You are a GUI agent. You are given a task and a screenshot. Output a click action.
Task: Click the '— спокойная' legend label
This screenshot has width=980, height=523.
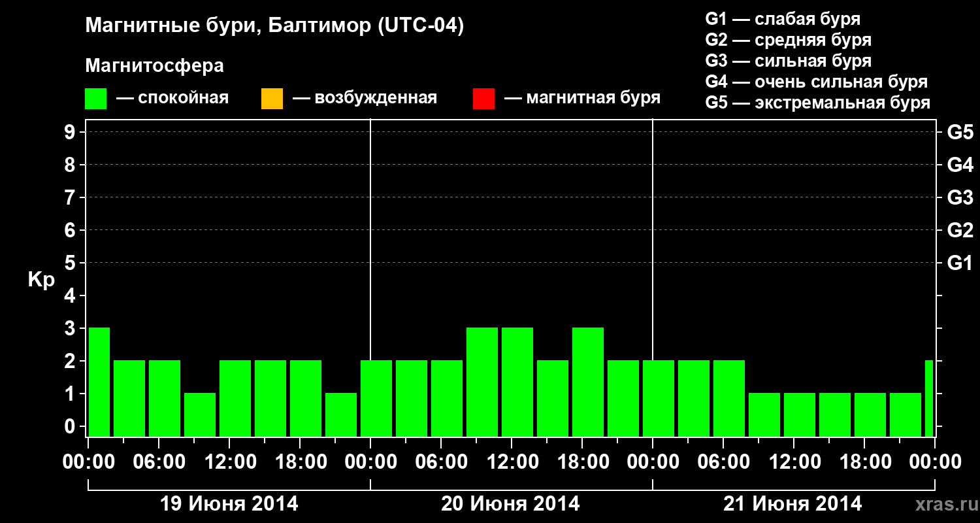[x=172, y=98]
